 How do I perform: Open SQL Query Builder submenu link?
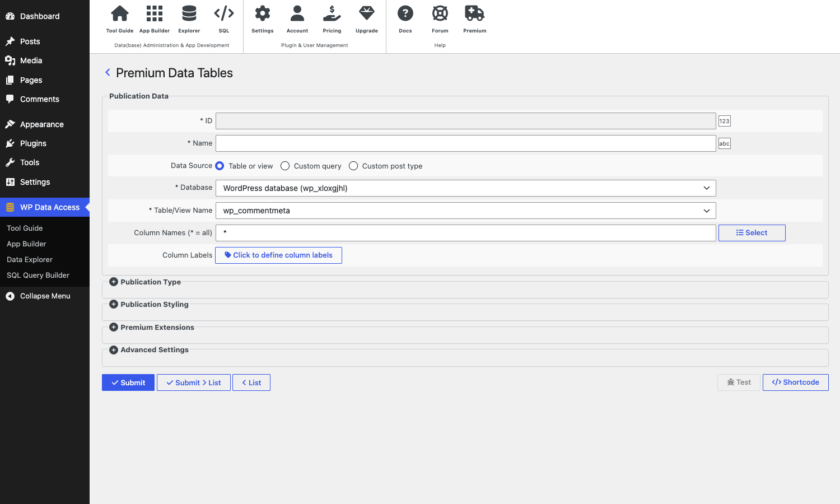pyautogui.click(x=38, y=275)
